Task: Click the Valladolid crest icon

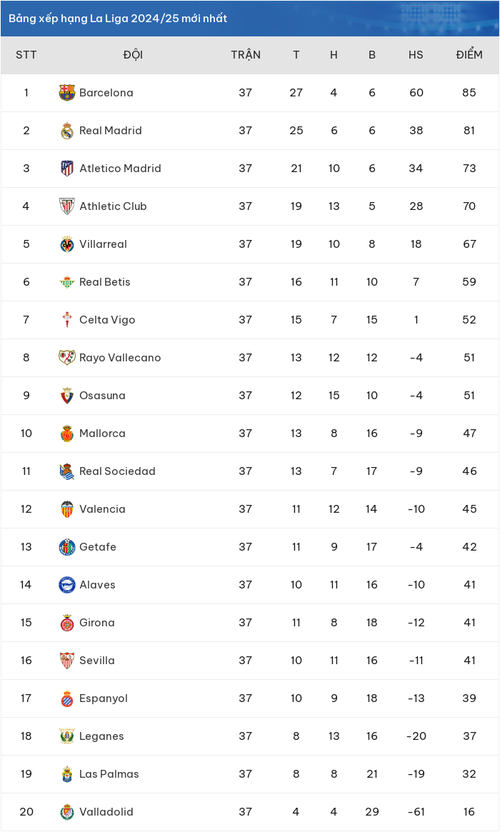Action: pos(67,812)
